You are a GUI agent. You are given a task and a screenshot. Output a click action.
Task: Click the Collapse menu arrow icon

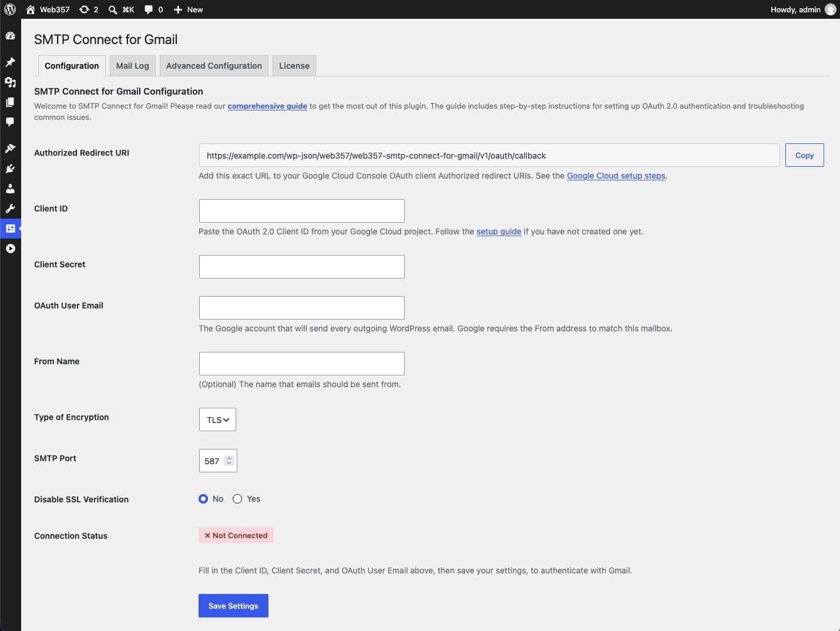(10, 249)
